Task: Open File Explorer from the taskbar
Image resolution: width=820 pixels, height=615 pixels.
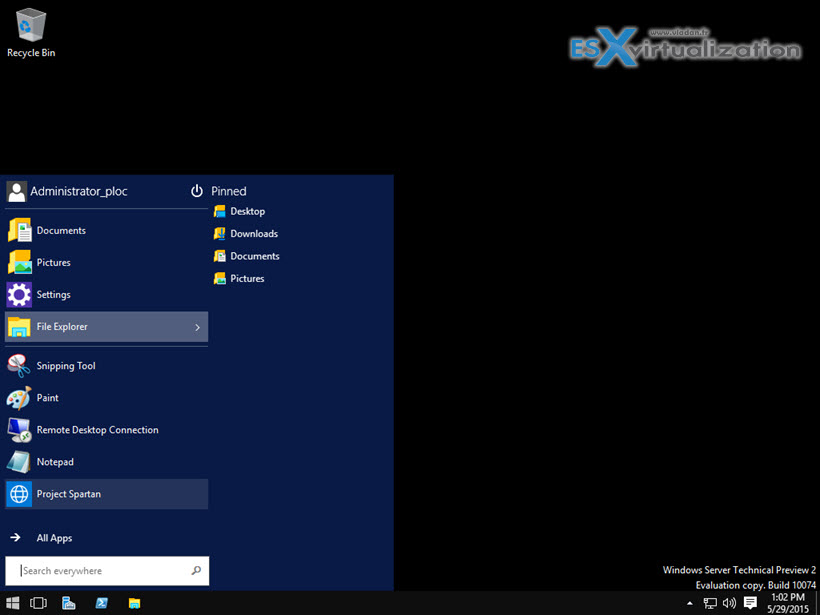Action: pos(134,603)
